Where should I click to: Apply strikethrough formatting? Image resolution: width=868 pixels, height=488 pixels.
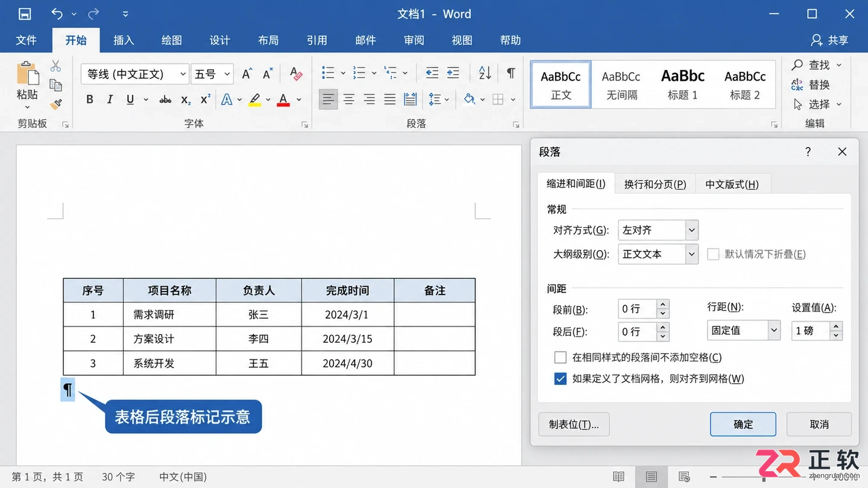point(165,99)
